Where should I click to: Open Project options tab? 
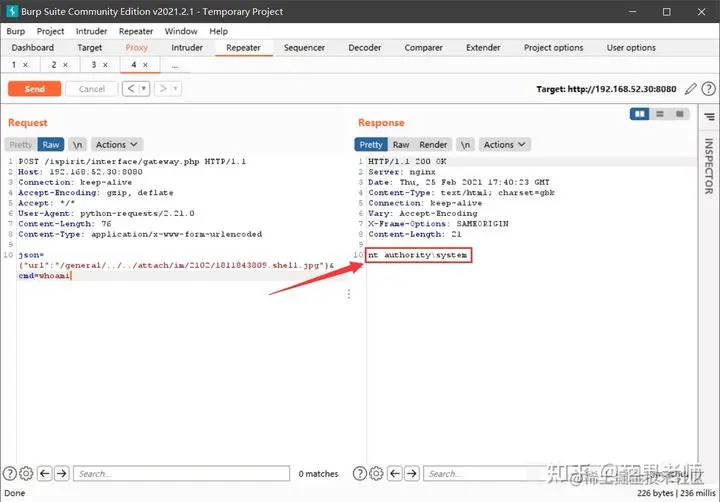click(x=553, y=48)
